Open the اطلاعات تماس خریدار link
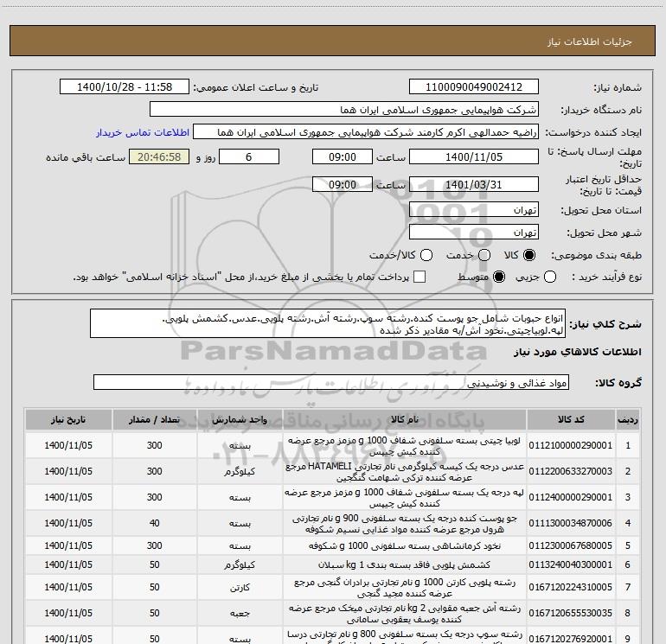Image resolution: width=666 pixels, height=644 pixels. pyautogui.click(x=137, y=133)
